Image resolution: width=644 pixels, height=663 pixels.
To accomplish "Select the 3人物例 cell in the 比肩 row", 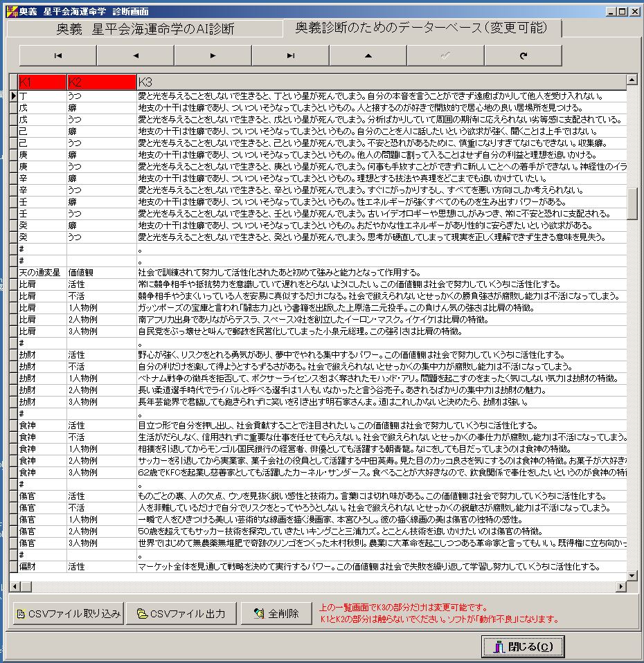I will coord(102,331).
